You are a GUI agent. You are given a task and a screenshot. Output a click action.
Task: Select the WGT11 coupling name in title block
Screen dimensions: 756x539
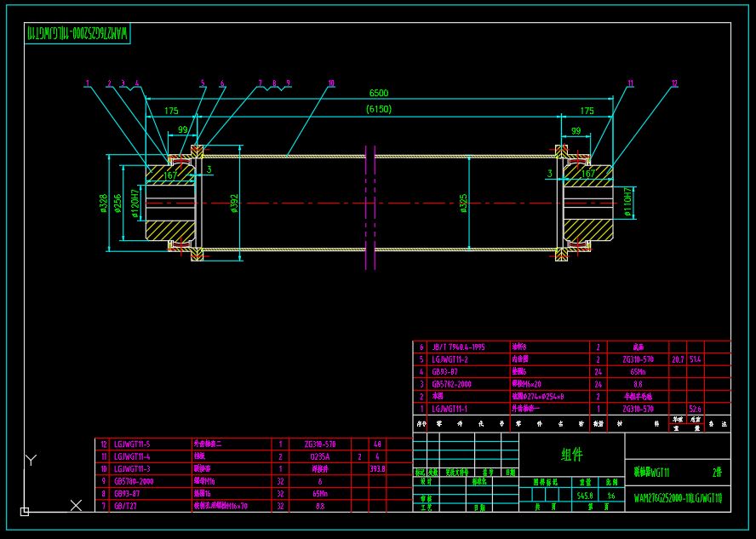(x=651, y=473)
